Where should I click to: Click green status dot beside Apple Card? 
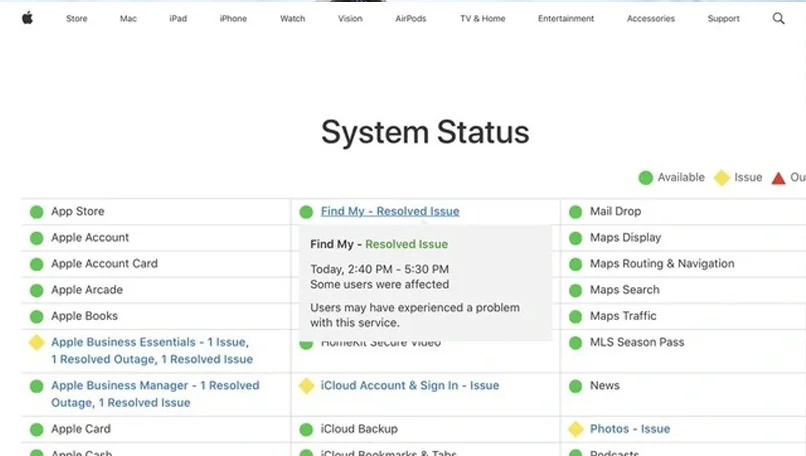tap(36, 429)
